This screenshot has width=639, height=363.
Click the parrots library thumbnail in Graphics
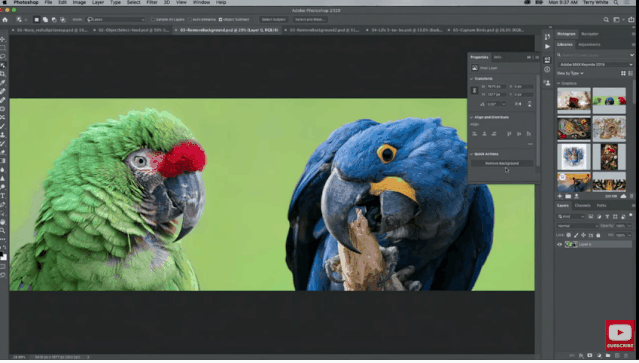[x=609, y=100]
